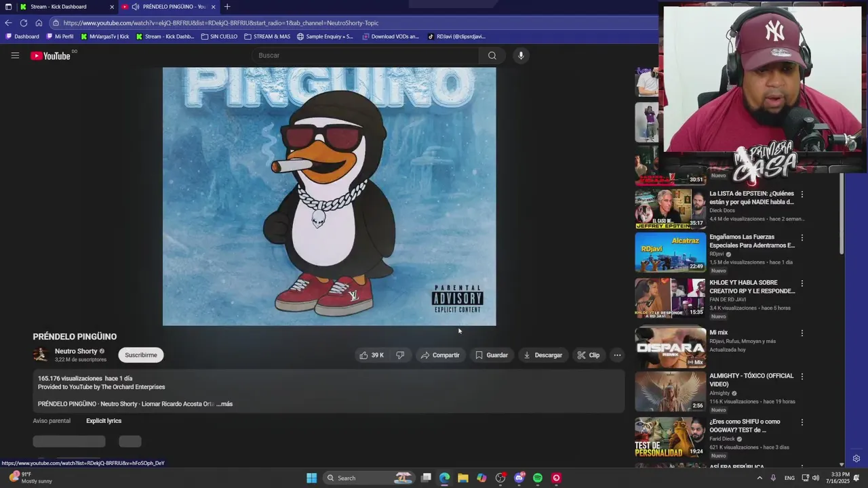Click the Clip button
The image size is (868, 488).
[x=588, y=355]
